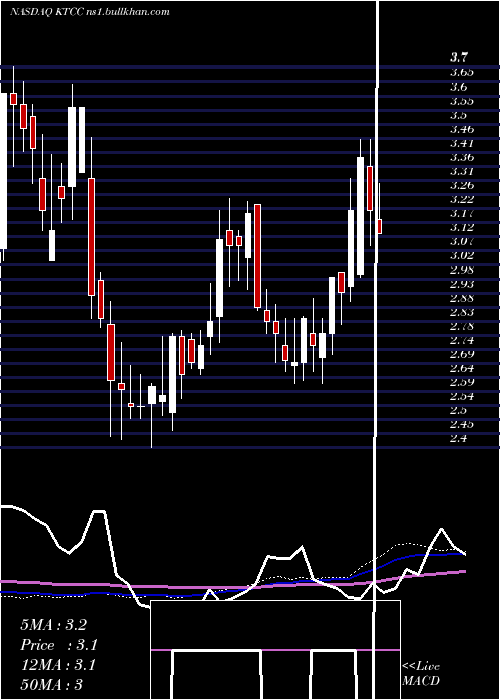Click the 2.88 price axis label
The image size is (500, 700).
click(462, 298)
